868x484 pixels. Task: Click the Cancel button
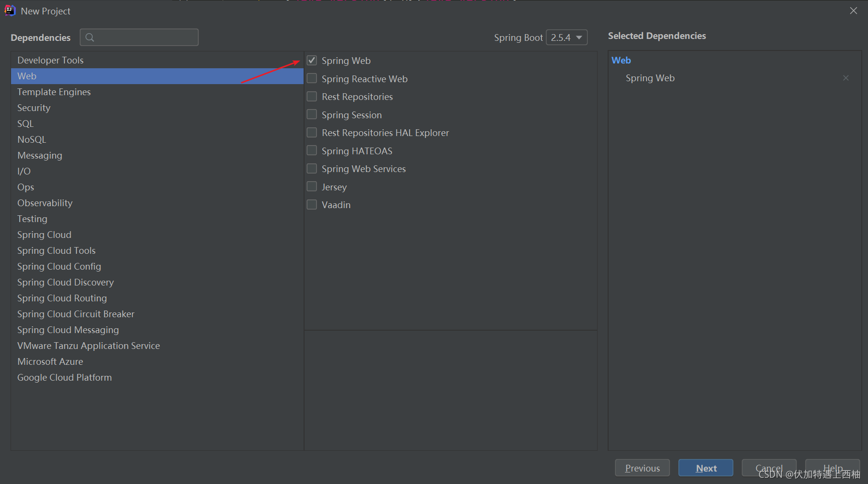click(769, 468)
